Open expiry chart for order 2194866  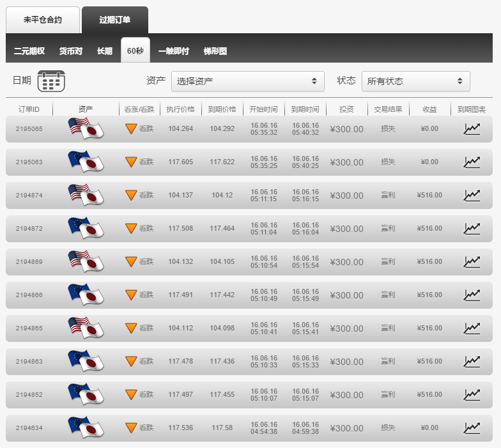472,295
